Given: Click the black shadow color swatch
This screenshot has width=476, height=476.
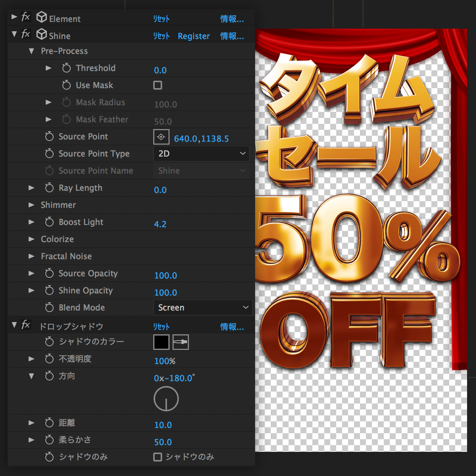Looking at the screenshot, I should [x=161, y=342].
